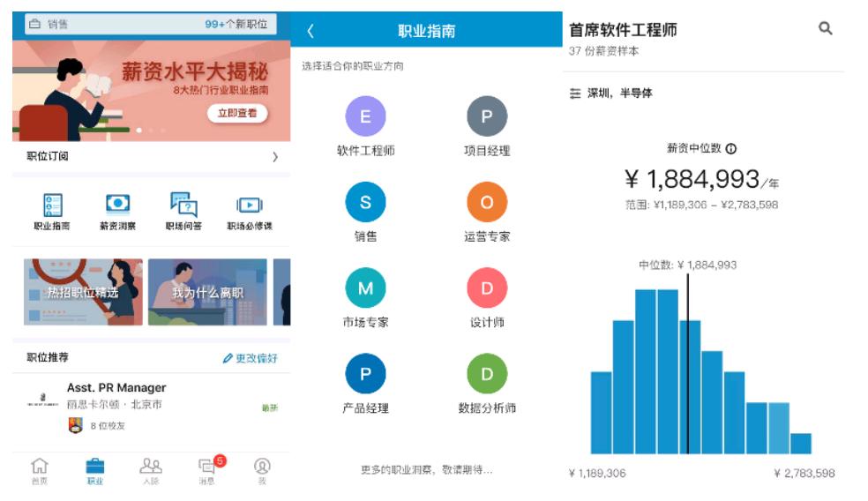Tap the briefcase icon in search bar
Screen dimensions: 868x501
[x=35, y=24]
